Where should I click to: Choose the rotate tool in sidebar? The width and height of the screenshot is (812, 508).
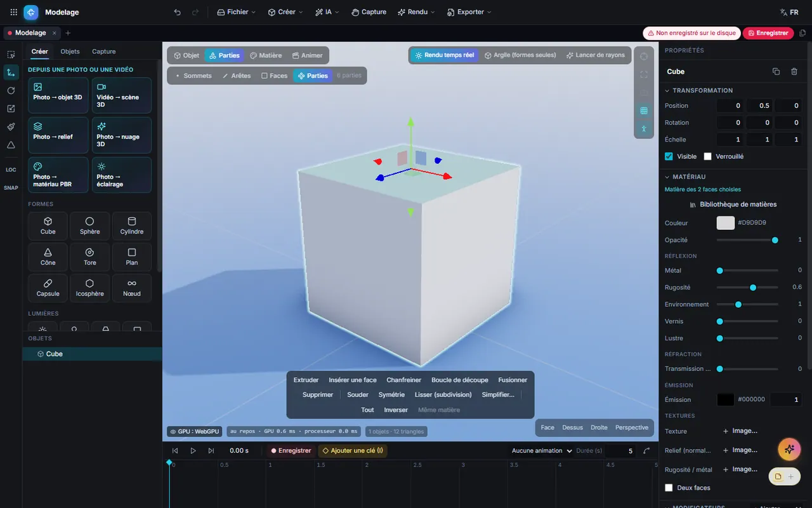11,91
